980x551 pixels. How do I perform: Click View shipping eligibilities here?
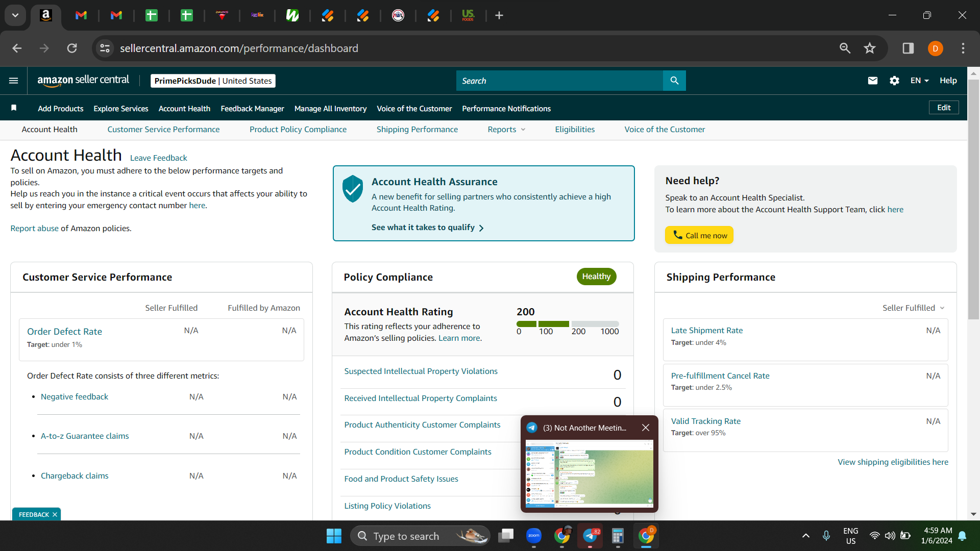(x=893, y=462)
